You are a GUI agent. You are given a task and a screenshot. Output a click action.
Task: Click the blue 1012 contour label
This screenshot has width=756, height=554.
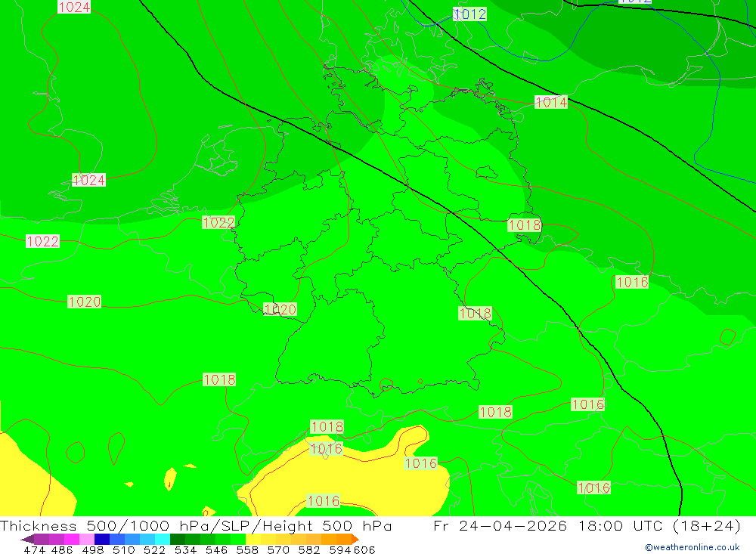pyautogui.click(x=469, y=14)
